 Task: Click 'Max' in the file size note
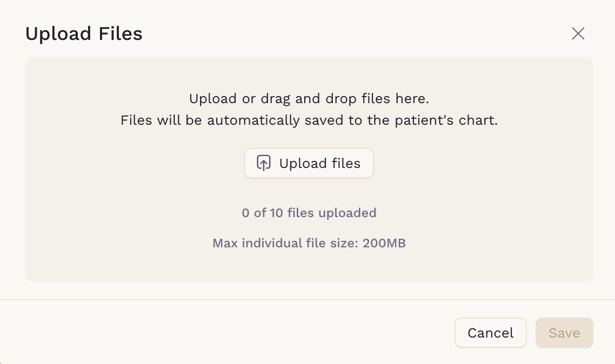tap(225, 243)
